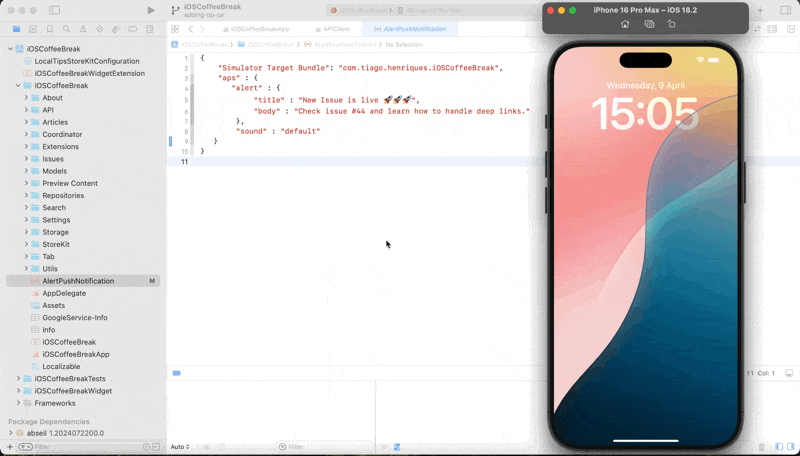
Task: Expand the Models folder
Action: tap(27, 171)
